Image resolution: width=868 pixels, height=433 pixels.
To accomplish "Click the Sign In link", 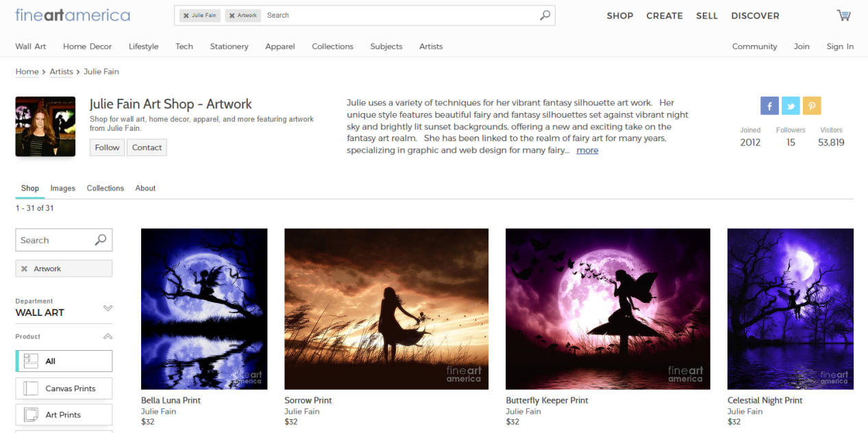I will click(x=840, y=47).
